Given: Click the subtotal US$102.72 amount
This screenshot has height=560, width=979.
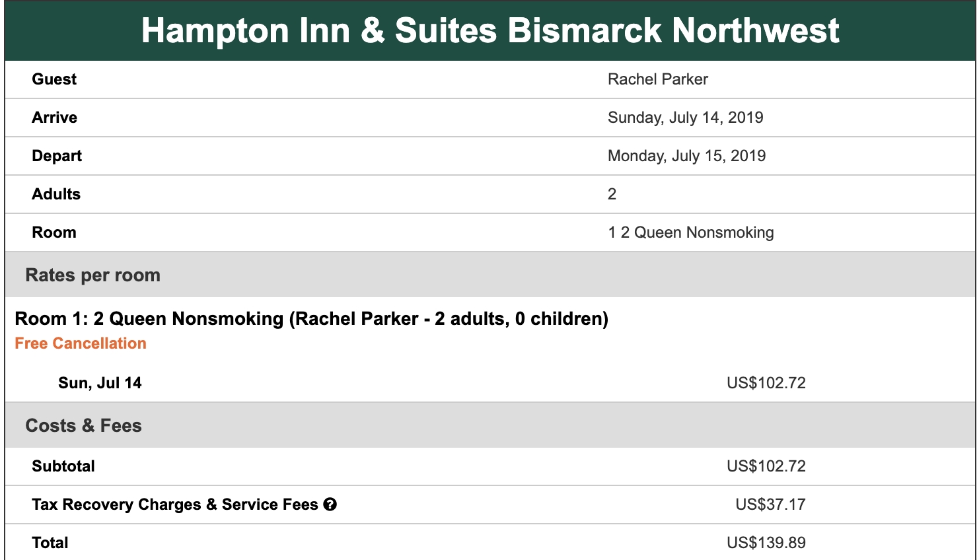Looking at the screenshot, I should [766, 466].
